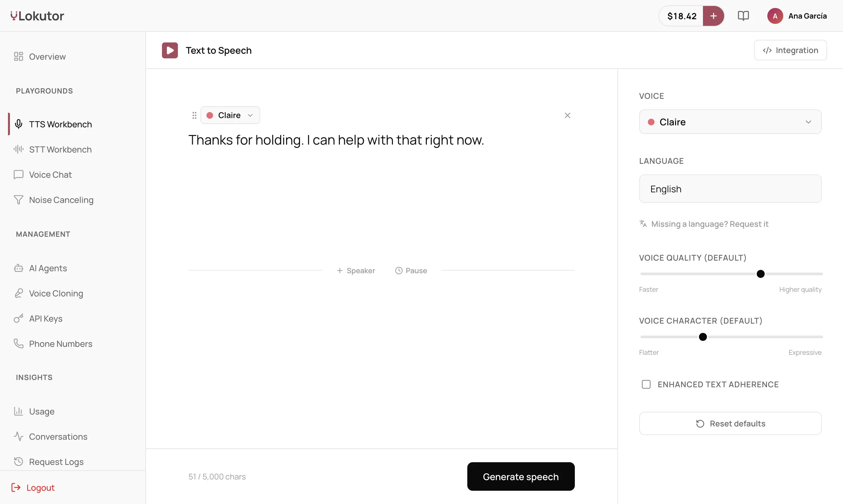This screenshot has width=843, height=504.
Task: Click the Text to Speech play icon
Action: tap(170, 50)
